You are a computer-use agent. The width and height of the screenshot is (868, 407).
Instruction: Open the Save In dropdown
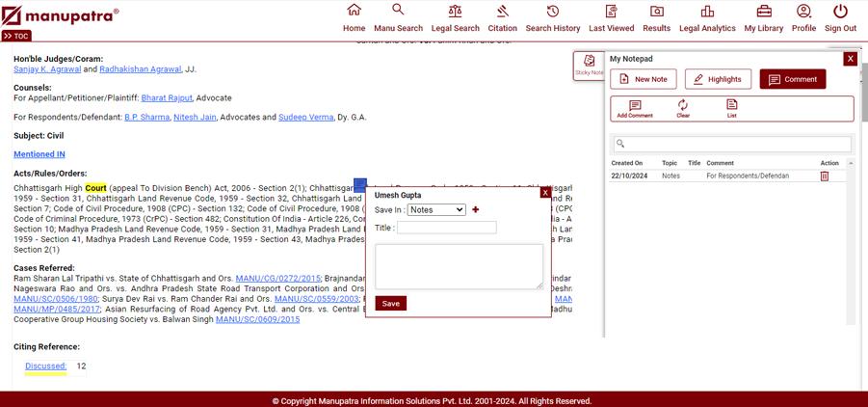pos(436,209)
